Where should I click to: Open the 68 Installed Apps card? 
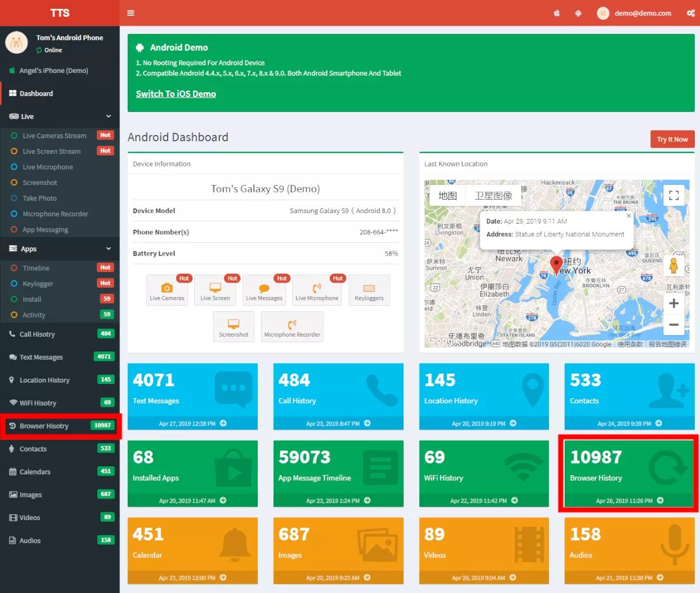(x=192, y=473)
